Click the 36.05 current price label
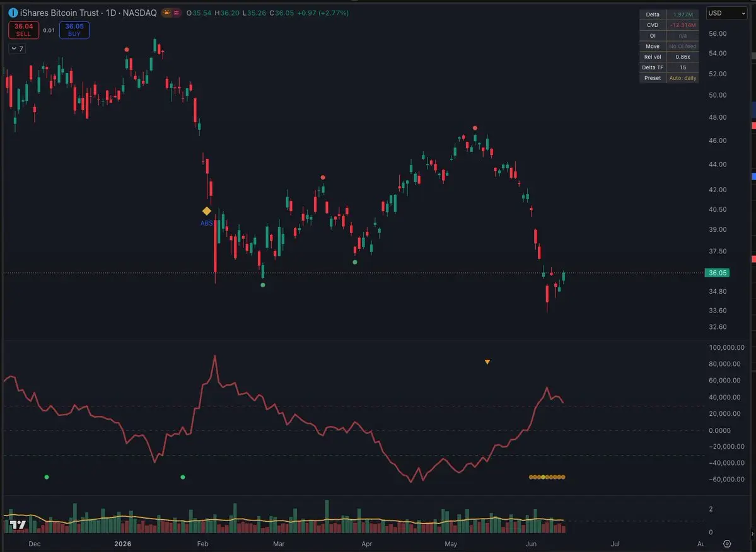 pyautogui.click(x=717, y=273)
